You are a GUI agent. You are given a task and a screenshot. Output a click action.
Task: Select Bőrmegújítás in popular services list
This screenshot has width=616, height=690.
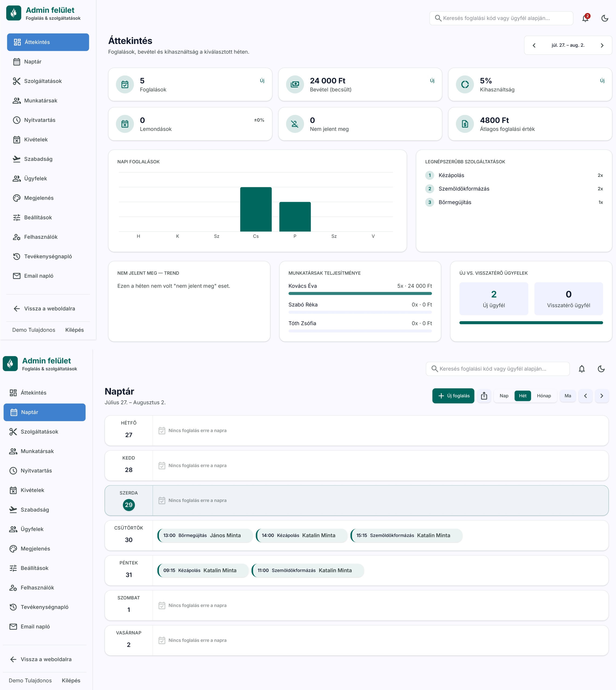(x=514, y=202)
